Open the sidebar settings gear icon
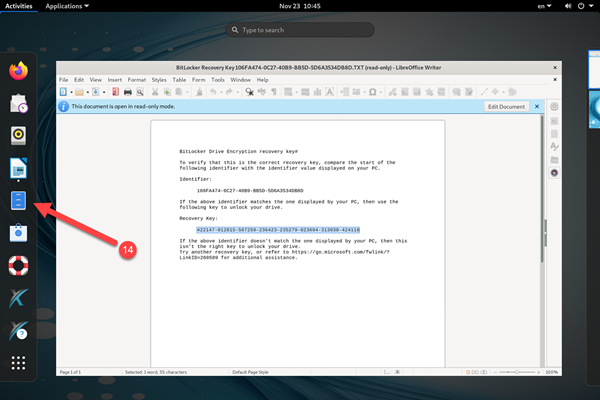600x400 pixels. (x=554, y=107)
